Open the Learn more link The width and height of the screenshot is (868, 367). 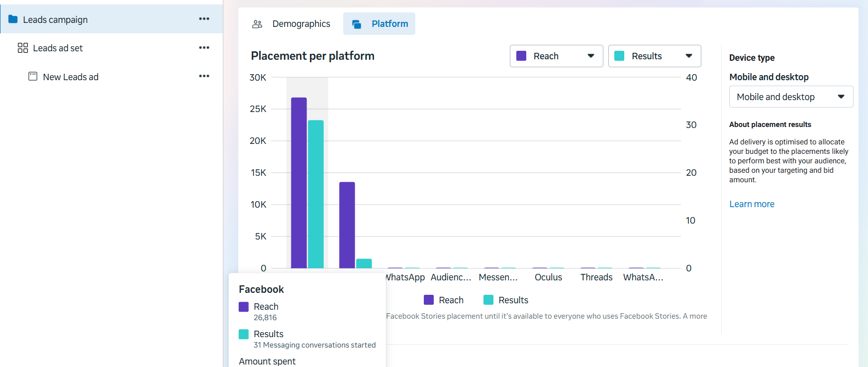pyautogui.click(x=752, y=204)
